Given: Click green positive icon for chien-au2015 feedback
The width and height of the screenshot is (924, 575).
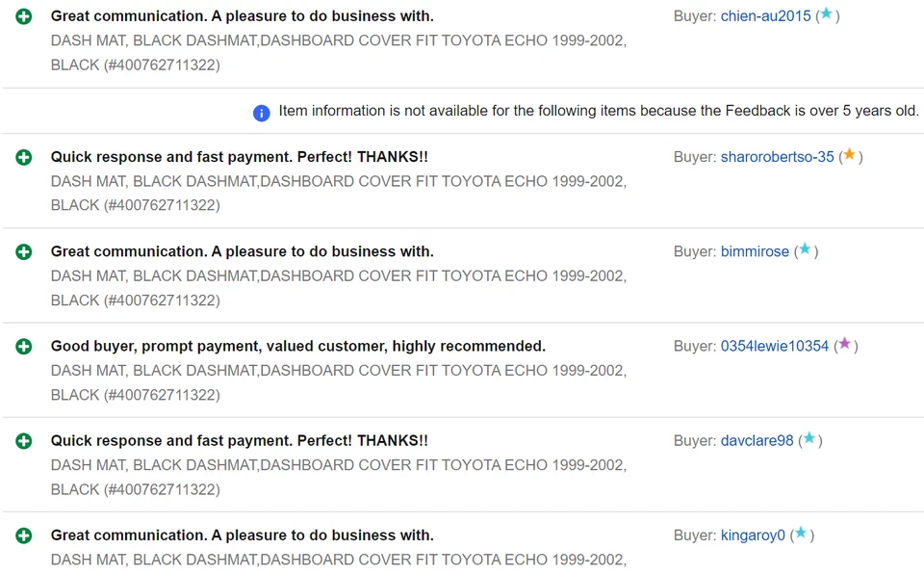Looking at the screenshot, I should (x=24, y=16).
